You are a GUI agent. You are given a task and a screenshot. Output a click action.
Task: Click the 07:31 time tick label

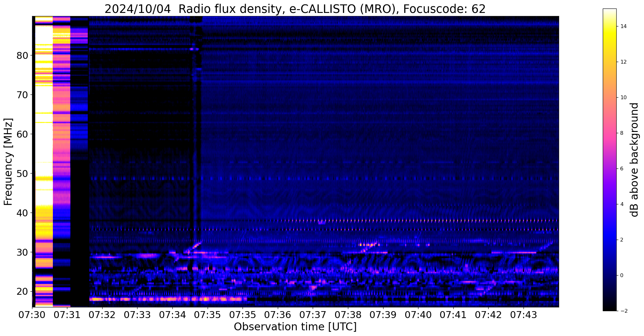pyautogui.click(x=67, y=315)
